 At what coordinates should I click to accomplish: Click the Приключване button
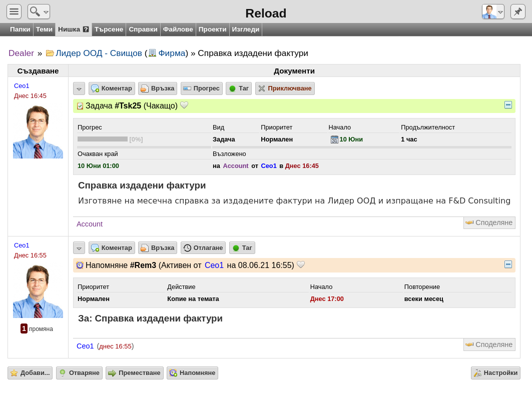point(285,88)
